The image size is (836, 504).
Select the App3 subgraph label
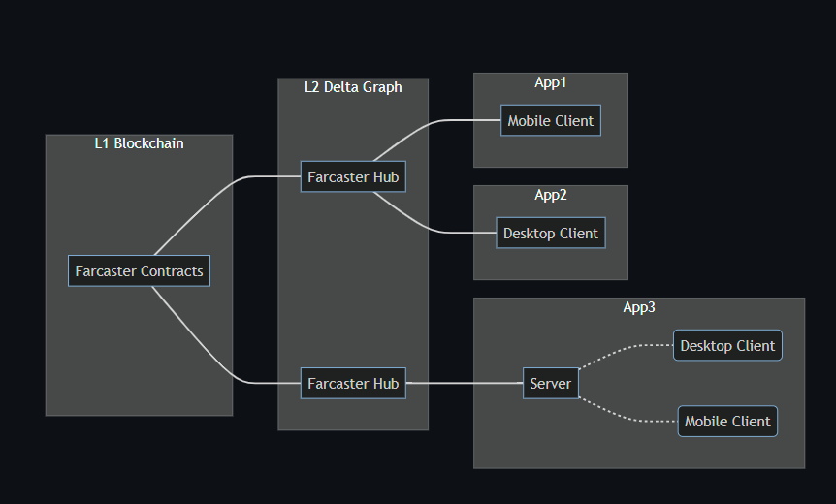coord(639,307)
